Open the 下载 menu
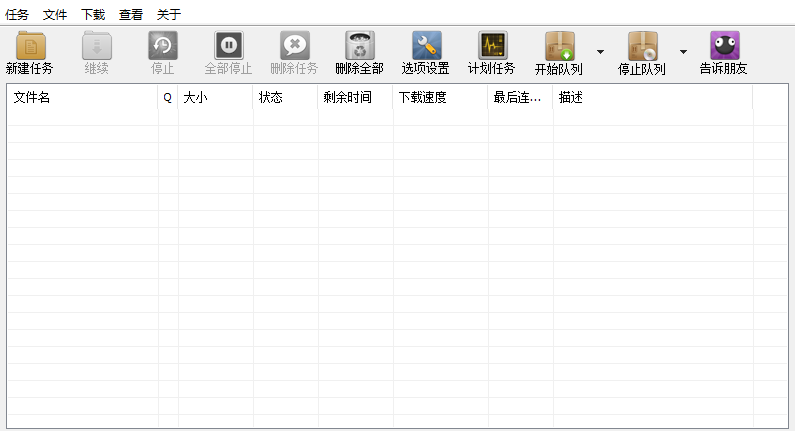The image size is (795, 431). click(x=93, y=14)
